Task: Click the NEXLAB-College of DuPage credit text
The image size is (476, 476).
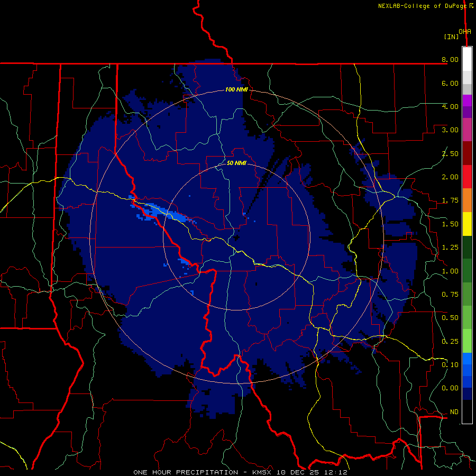Action: 422,6
